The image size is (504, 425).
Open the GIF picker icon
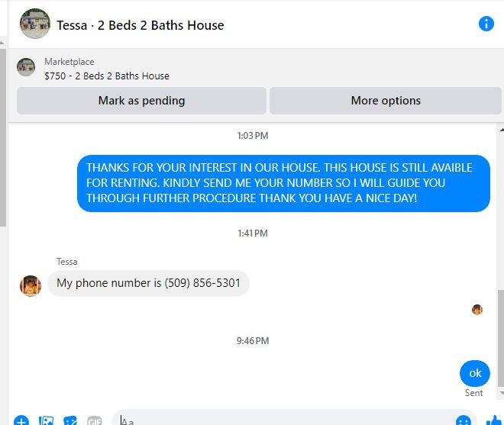pos(95,420)
